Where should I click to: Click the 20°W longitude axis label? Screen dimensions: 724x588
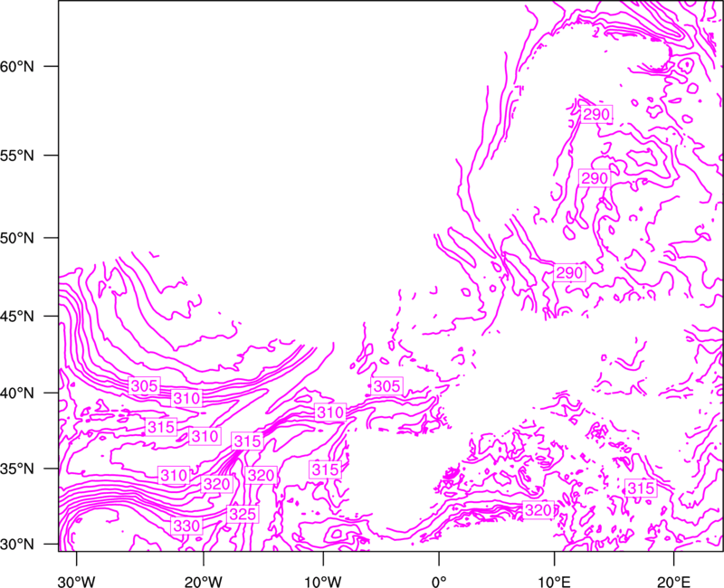pos(204,581)
